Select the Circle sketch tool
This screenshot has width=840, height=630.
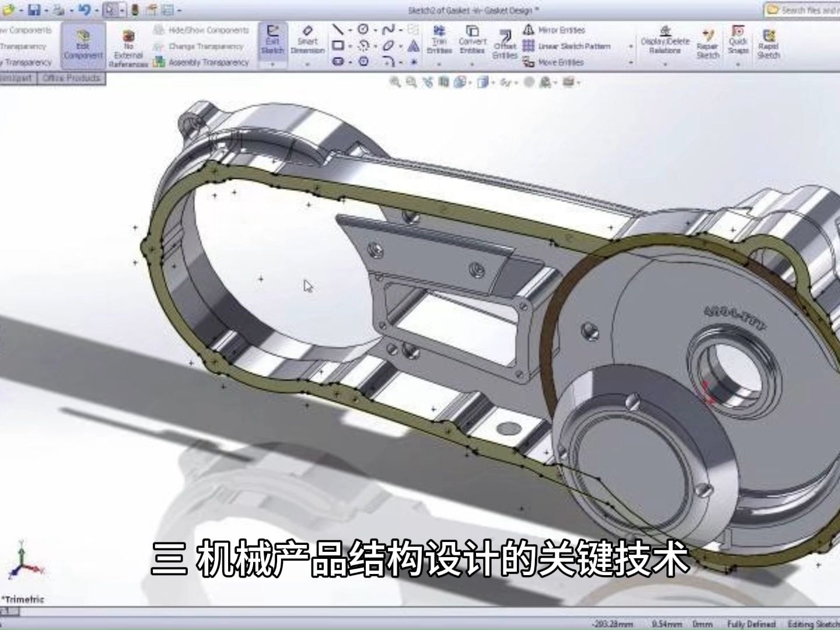363,29
